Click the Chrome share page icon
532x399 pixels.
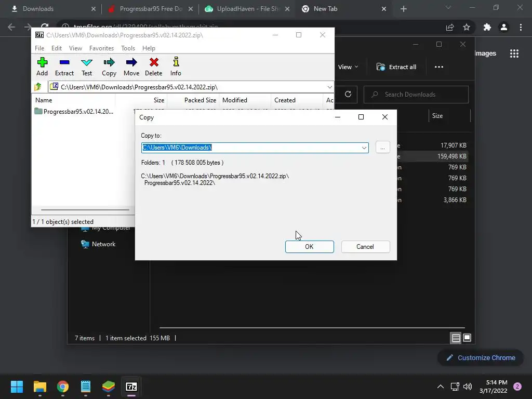click(450, 27)
